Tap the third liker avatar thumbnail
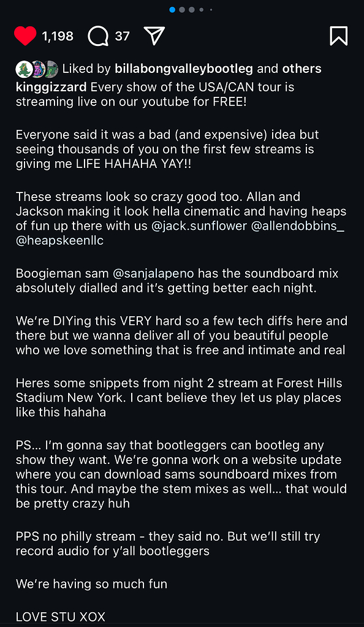This screenshot has height=627, width=364. [x=51, y=69]
